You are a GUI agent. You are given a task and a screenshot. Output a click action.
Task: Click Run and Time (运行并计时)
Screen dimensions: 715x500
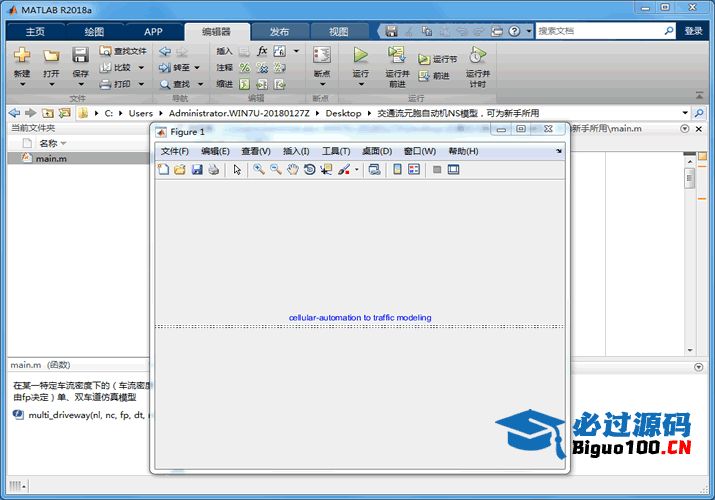[x=477, y=67]
